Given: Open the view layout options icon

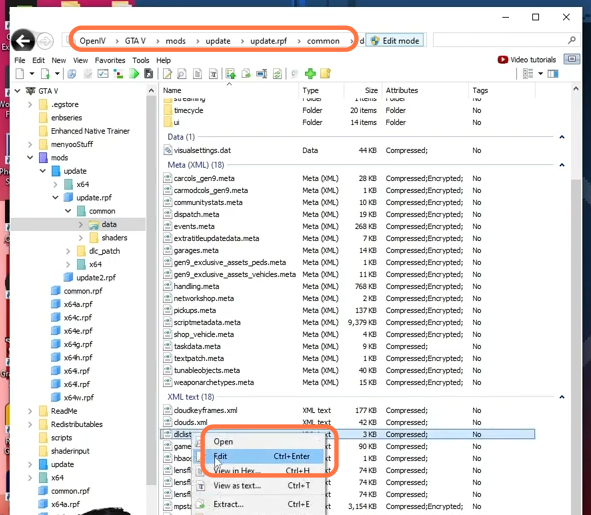Looking at the screenshot, I should click(x=528, y=74).
